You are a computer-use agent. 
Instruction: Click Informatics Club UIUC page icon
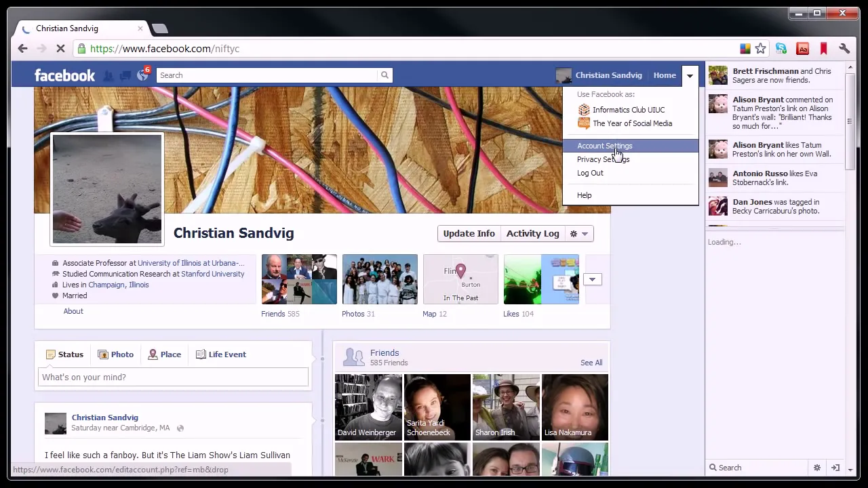click(x=584, y=110)
